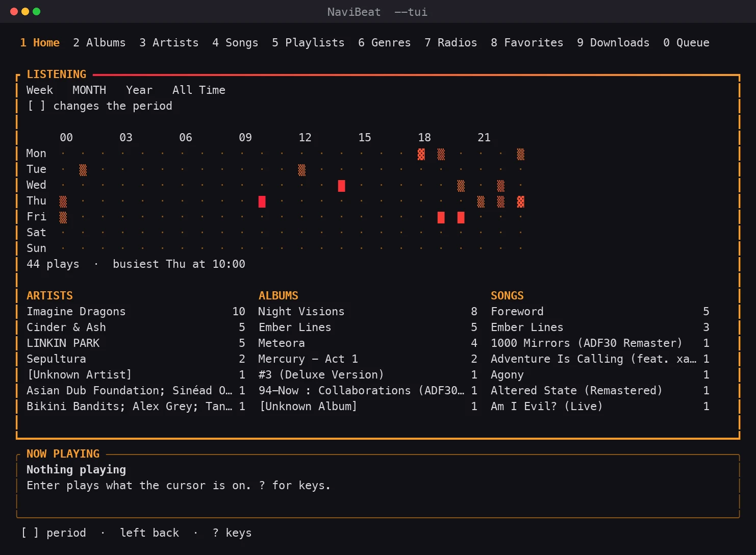The image size is (756, 555).
Task: Click the Thu 23:00 heatmap cell
Action: click(x=520, y=201)
